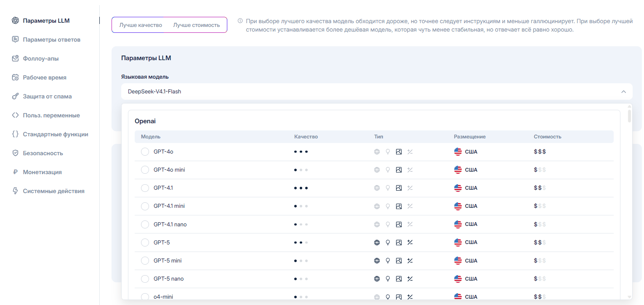The height and width of the screenshot is (305, 644).
Task: Open Системные действия in the sidebar
Action: 53,191
